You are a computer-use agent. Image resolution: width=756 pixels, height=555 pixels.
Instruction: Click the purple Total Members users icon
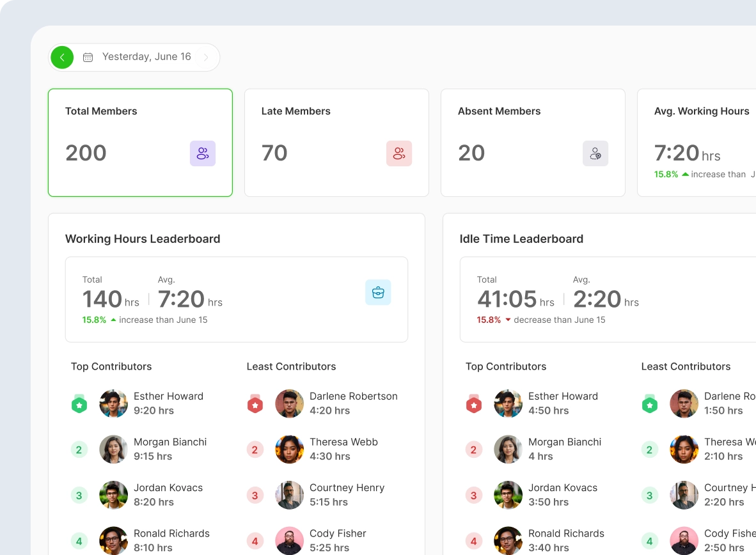tap(203, 153)
